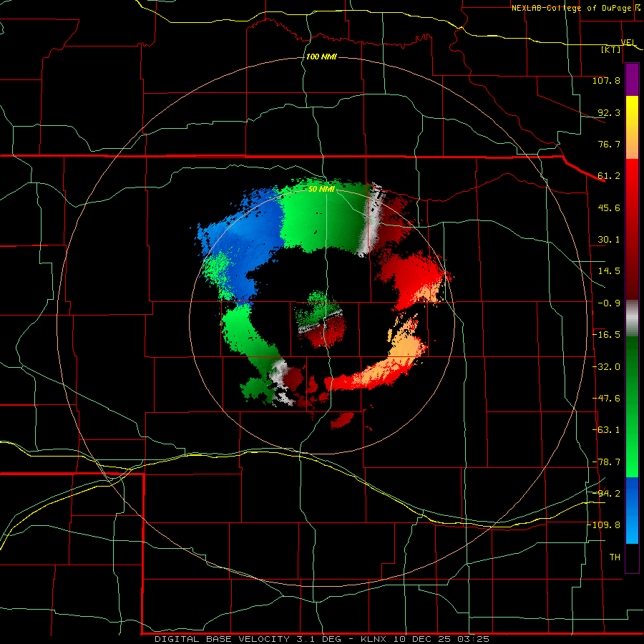Viewport: 644px width, 644px height.
Task: Select the DIGITAL BASE VELOCITY 3.1 DEG caption
Action: tap(248, 639)
